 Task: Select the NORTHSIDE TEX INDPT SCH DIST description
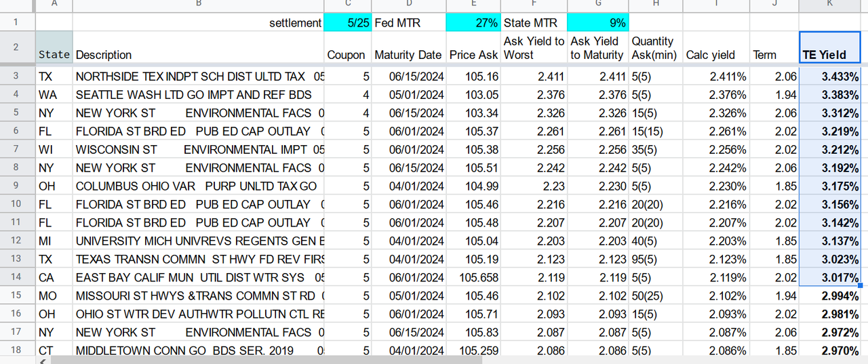pos(198,77)
